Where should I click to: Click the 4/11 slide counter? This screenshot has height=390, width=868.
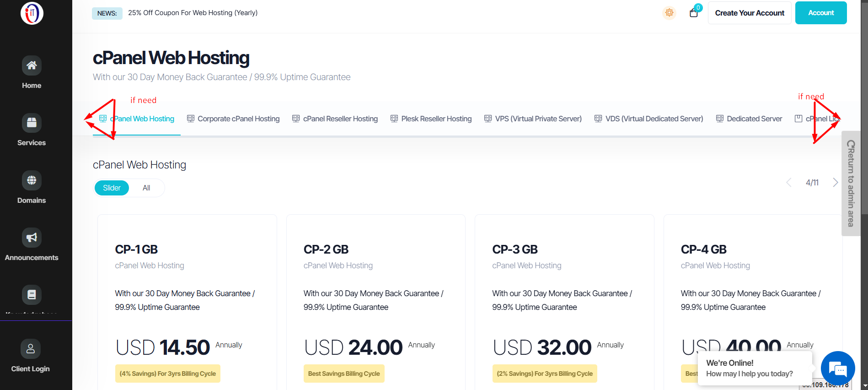812,183
